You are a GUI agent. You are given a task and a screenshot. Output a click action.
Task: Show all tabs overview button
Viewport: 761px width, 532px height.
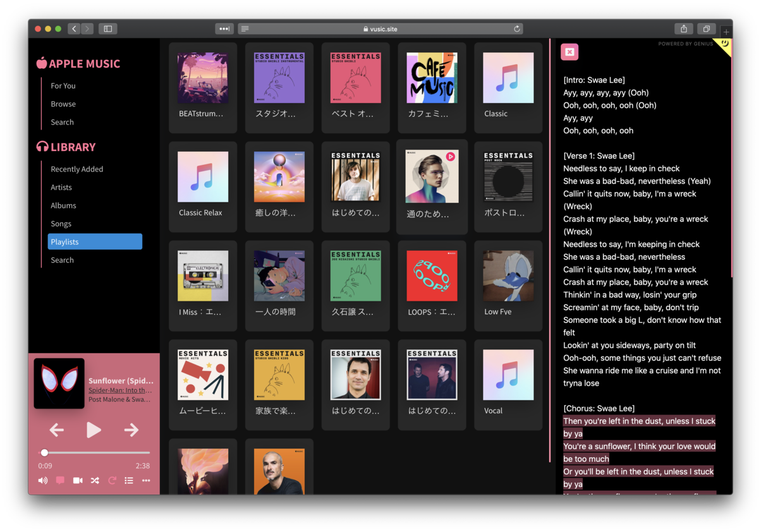707,28
